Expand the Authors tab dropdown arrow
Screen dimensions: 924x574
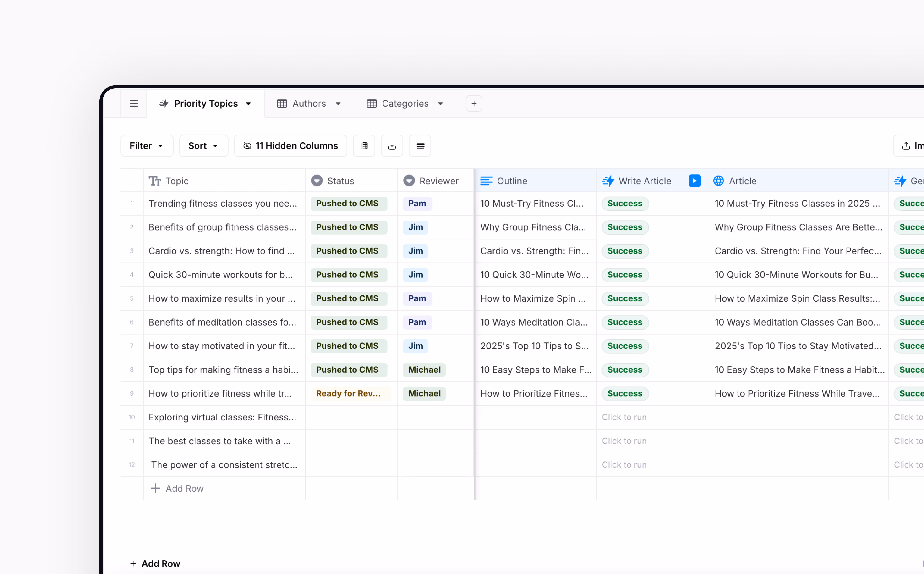pyautogui.click(x=338, y=104)
